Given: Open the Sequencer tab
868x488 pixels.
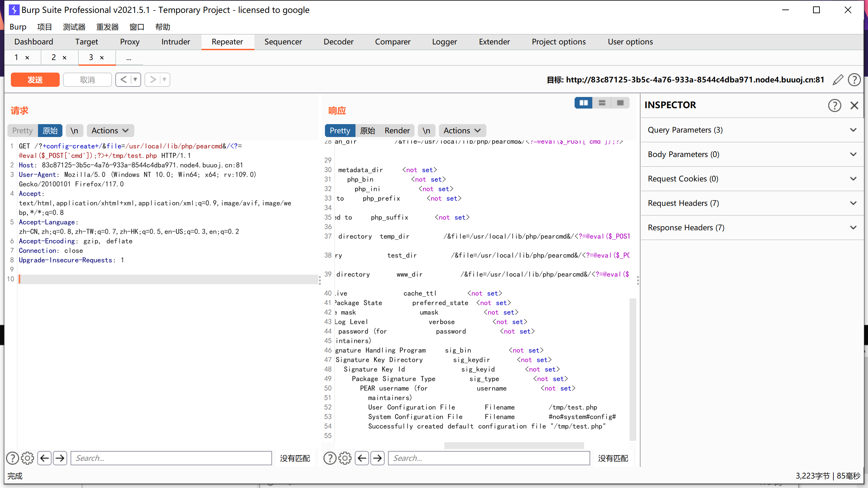Looking at the screenshot, I should (x=283, y=42).
